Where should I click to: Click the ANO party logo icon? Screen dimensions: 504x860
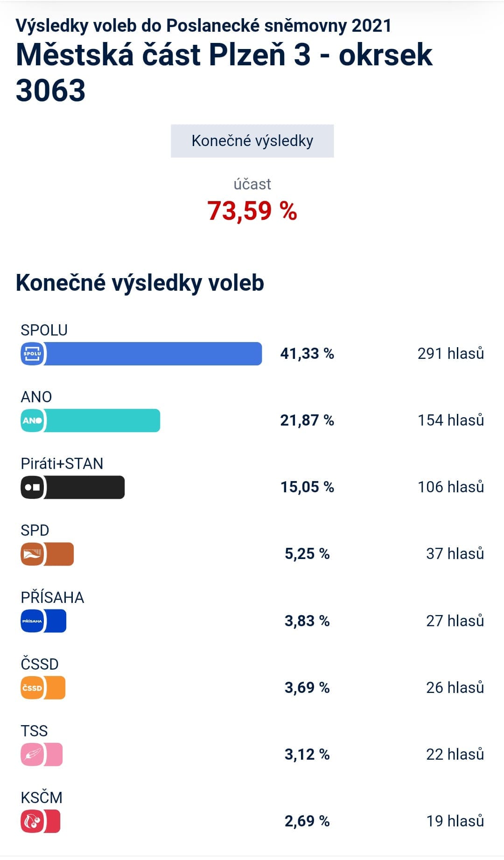(32, 420)
